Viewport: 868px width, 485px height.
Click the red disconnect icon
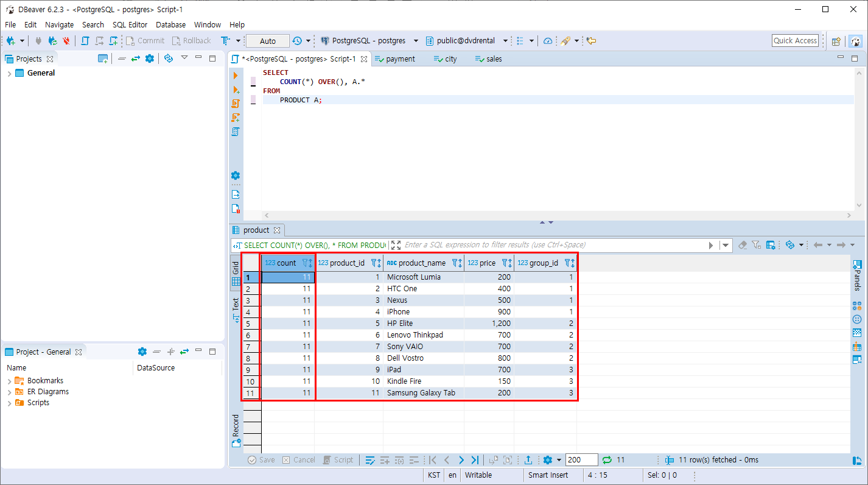(66, 41)
